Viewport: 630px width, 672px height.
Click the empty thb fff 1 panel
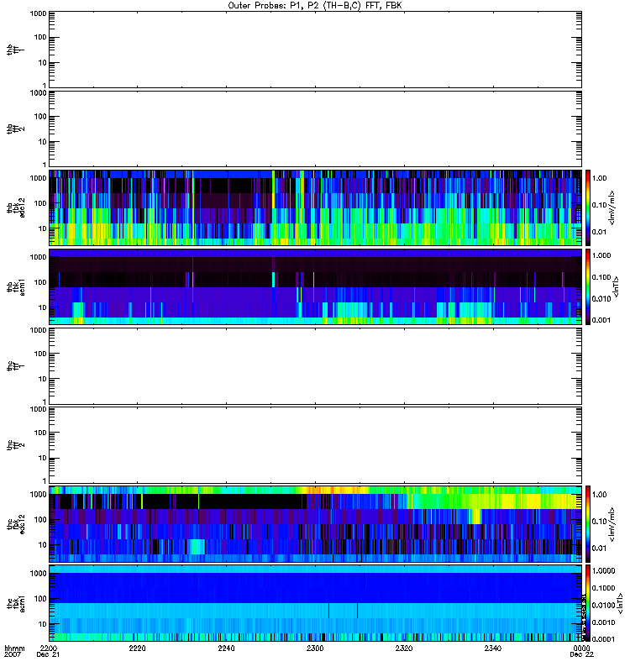click(315, 49)
